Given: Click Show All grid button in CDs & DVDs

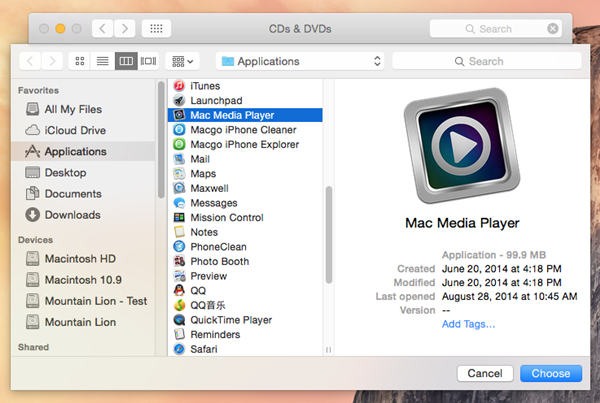Looking at the screenshot, I should pos(156,29).
